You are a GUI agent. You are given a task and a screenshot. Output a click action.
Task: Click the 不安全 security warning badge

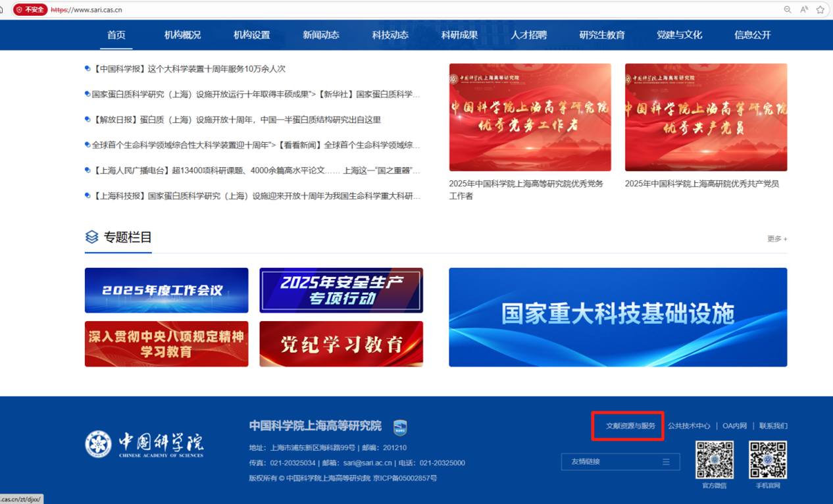coord(30,10)
